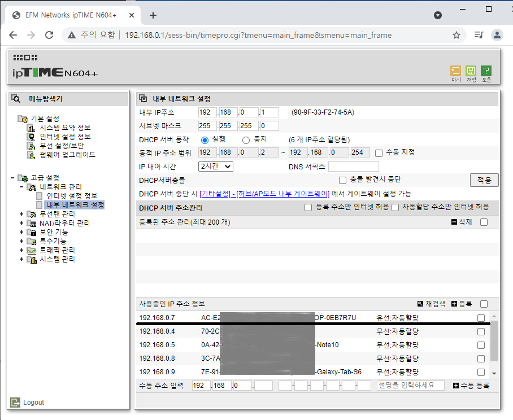Click the IP list scrollbar thumb
This screenshot has height=420, width=513.
click(494, 340)
